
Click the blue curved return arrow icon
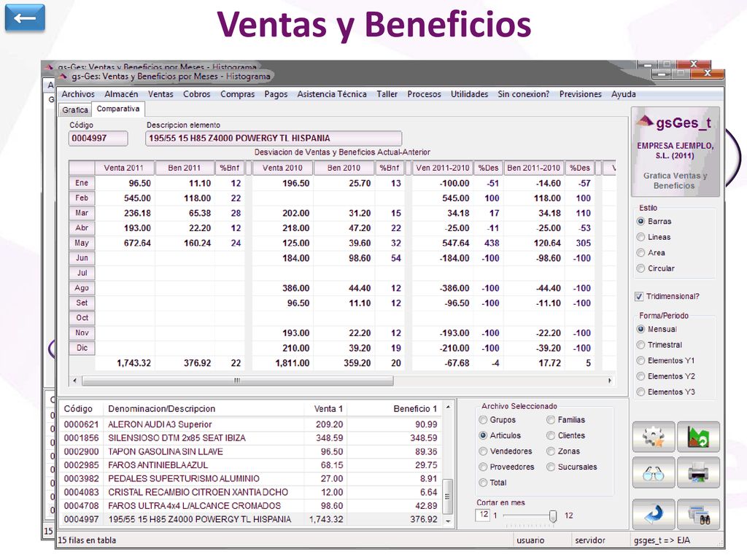[x=654, y=514]
